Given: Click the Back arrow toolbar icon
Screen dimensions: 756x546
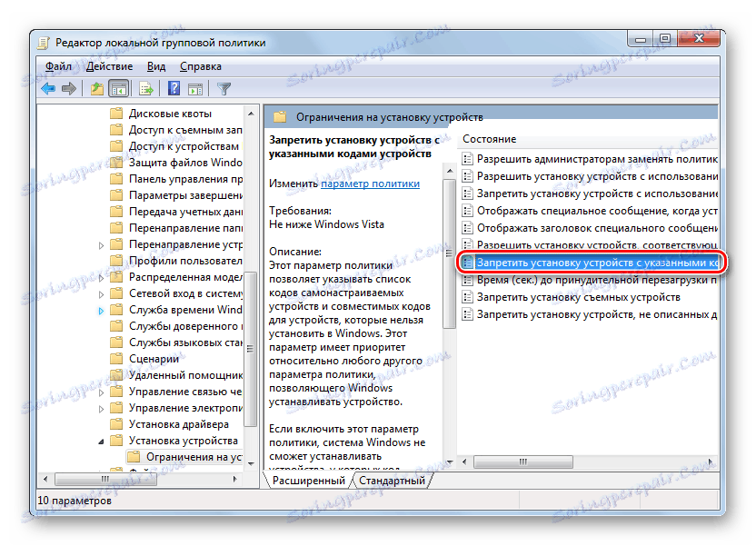Looking at the screenshot, I should tap(48, 89).
